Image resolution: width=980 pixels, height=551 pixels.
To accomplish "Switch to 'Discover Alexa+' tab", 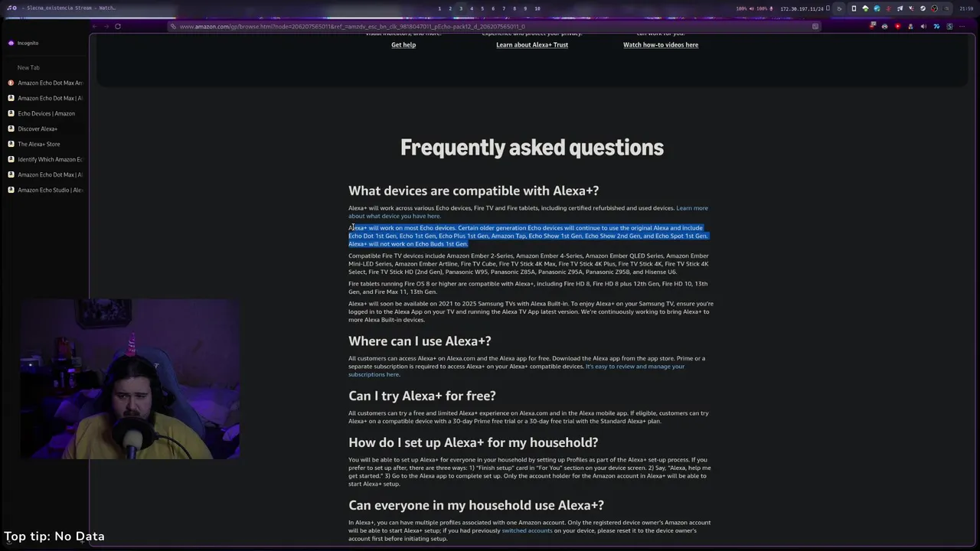I will pos(44,129).
